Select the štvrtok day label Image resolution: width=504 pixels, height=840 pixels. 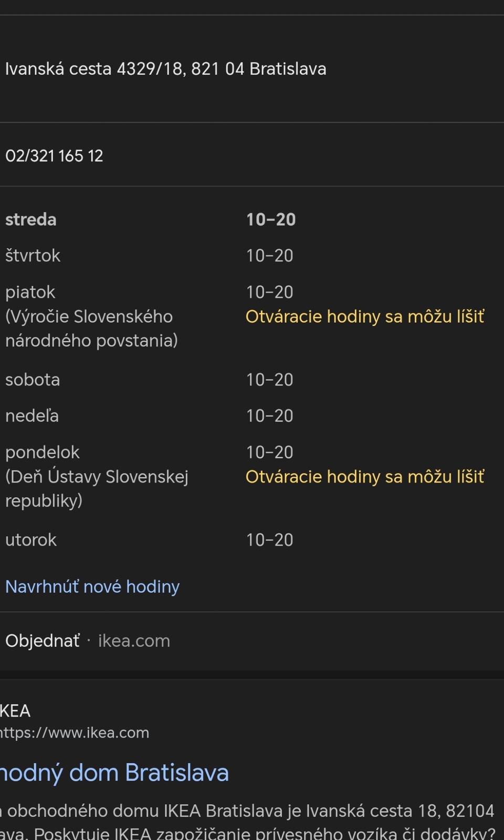point(33,256)
